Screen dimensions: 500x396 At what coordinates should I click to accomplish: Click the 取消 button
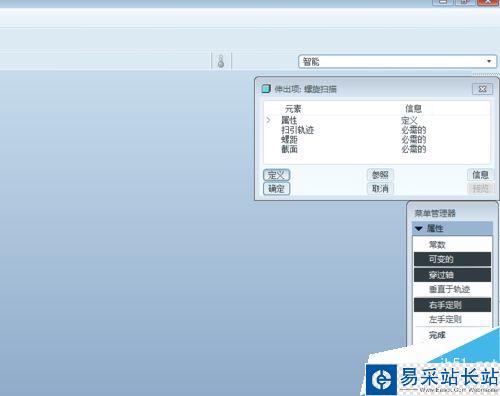tap(380, 189)
